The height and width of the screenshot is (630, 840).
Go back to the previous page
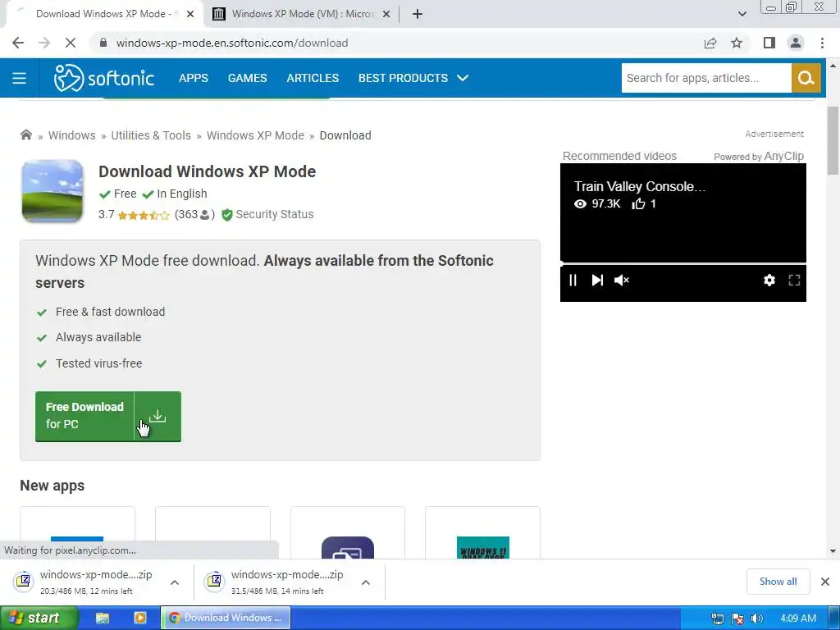tap(18, 43)
